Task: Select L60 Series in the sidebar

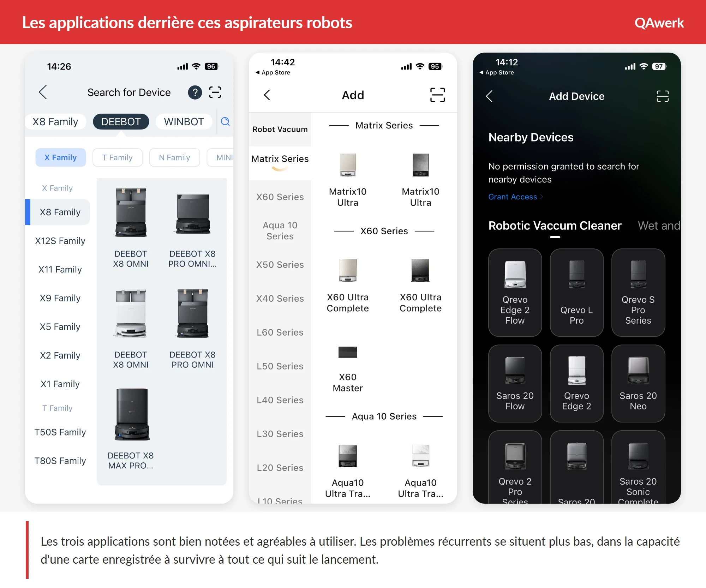Action: coord(280,332)
